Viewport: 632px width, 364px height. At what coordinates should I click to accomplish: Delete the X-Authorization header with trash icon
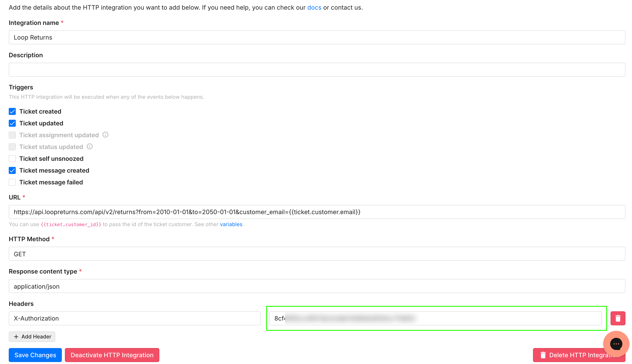618,318
